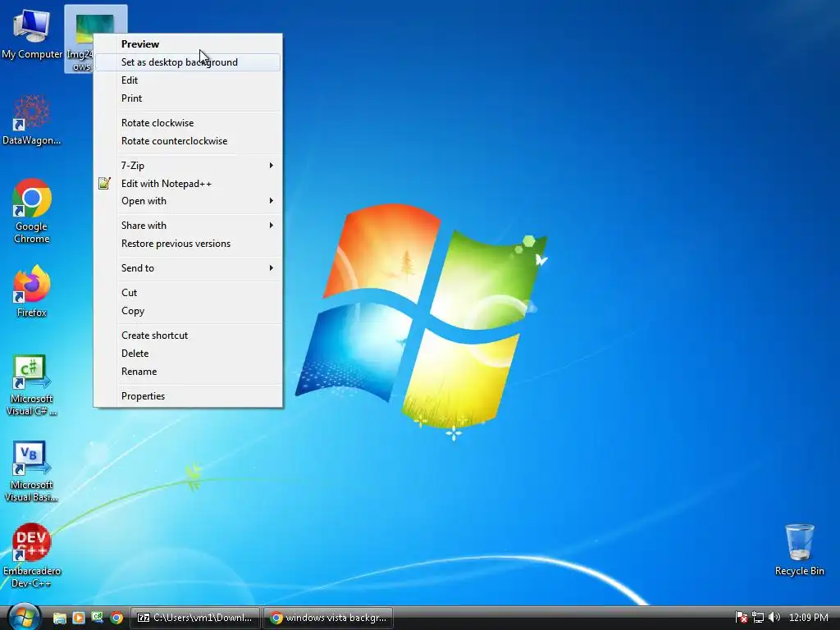Viewport: 840px width, 630px height.
Task: Click the 12:09 PM taskbar clock
Action: (x=808, y=618)
